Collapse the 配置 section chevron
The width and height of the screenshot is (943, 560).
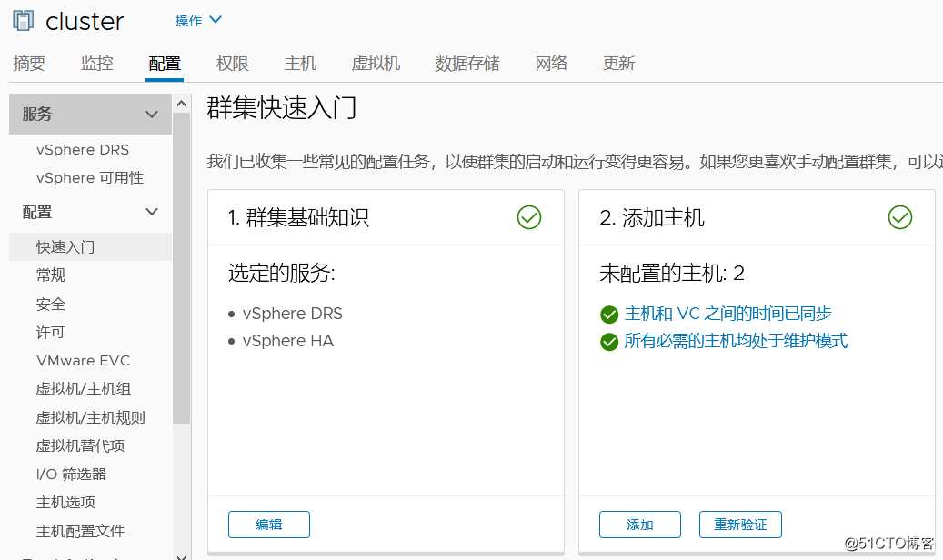click(x=152, y=212)
